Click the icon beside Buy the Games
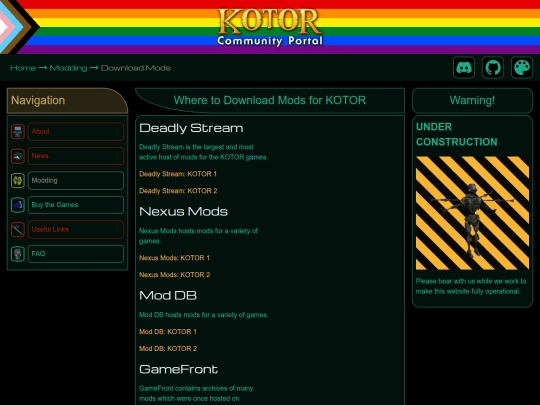The width and height of the screenshot is (540, 405). click(18, 205)
